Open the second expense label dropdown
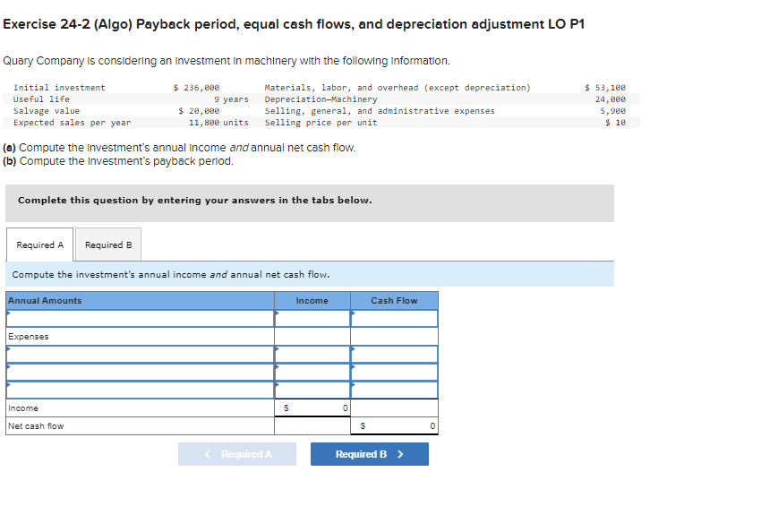Image resolution: width=761 pixels, height=532 pixels. click(x=134, y=372)
